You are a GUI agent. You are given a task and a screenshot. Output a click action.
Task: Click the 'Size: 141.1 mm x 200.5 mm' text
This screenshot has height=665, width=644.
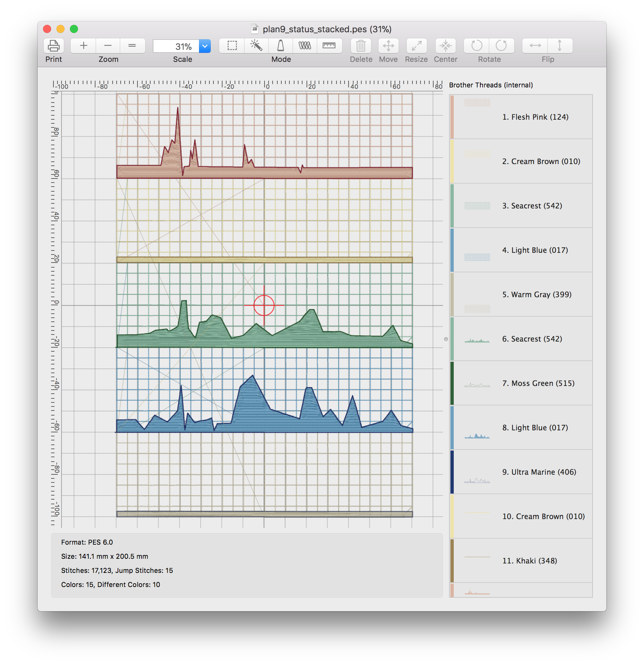(x=105, y=557)
